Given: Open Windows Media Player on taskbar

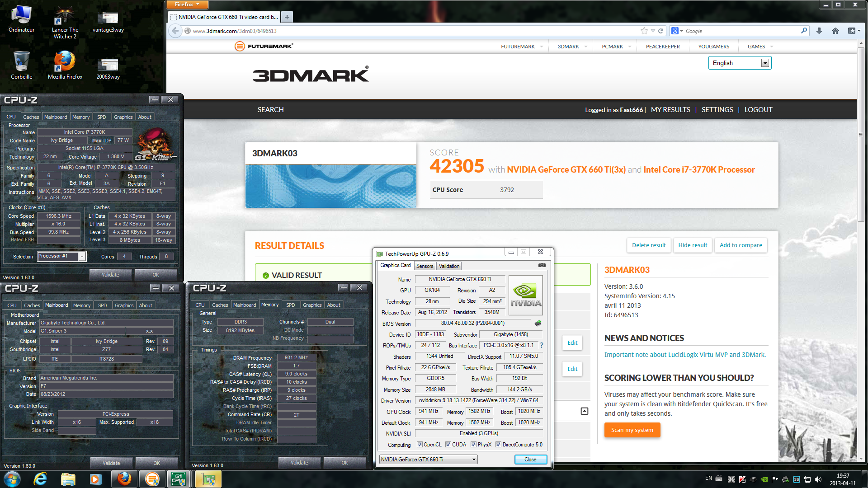Looking at the screenshot, I should pos(95,479).
